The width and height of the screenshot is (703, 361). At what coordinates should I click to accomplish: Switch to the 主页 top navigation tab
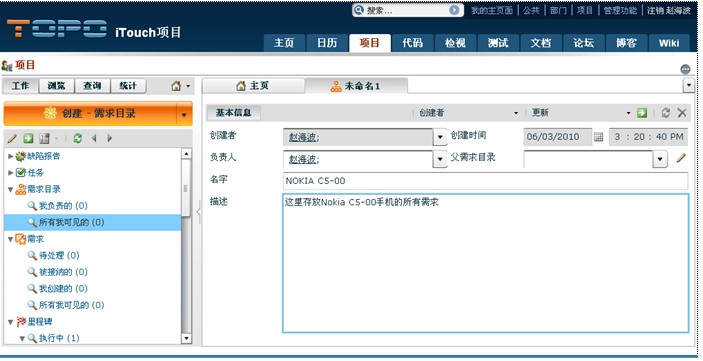click(283, 43)
